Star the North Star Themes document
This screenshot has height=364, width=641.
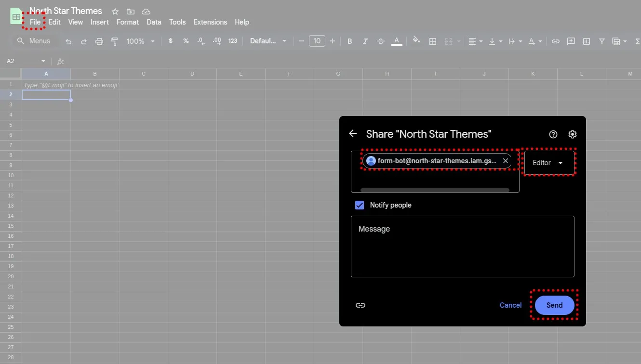pyautogui.click(x=115, y=11)
